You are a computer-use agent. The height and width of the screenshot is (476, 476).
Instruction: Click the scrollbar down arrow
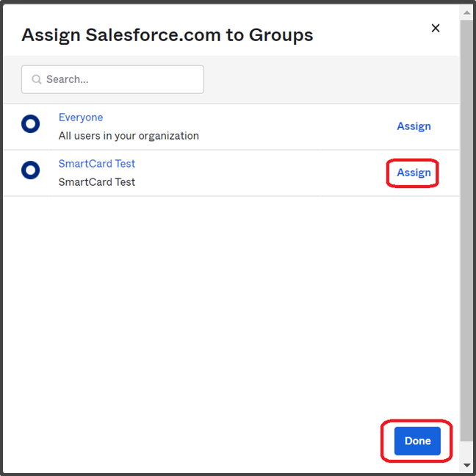(x=467, y=465)
